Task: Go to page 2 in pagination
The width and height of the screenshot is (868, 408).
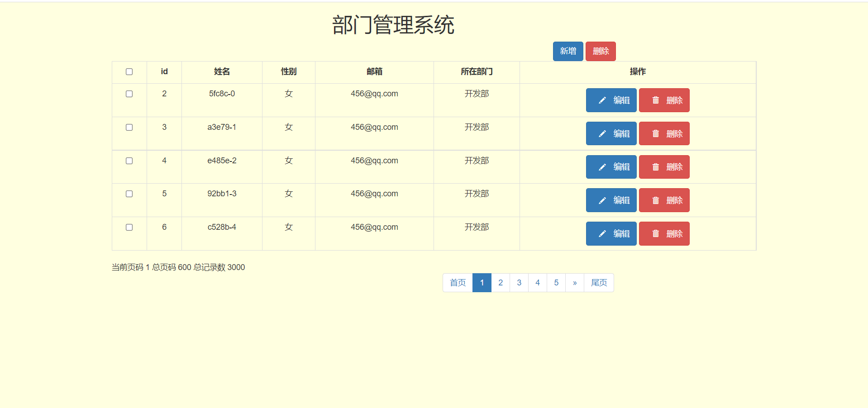Action: pyautogui.click(x=501, y=283)
